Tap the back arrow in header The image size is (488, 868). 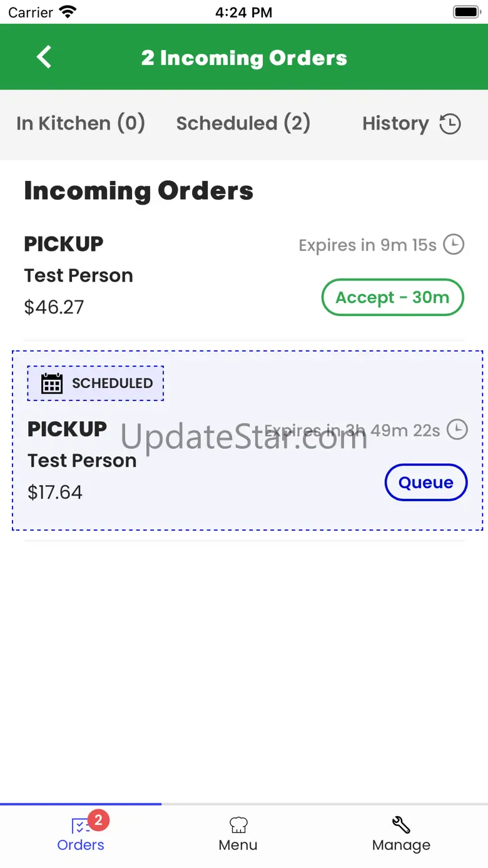click(44, 57)
